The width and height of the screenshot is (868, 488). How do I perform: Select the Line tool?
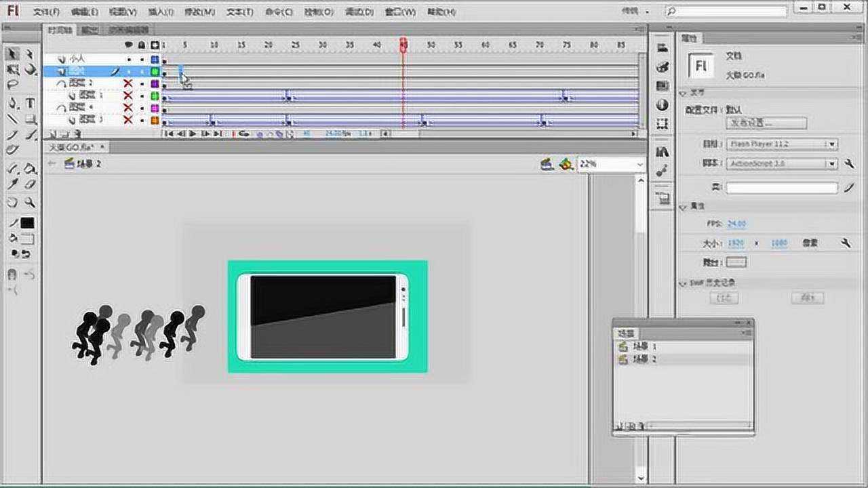[x=12, y=119]
